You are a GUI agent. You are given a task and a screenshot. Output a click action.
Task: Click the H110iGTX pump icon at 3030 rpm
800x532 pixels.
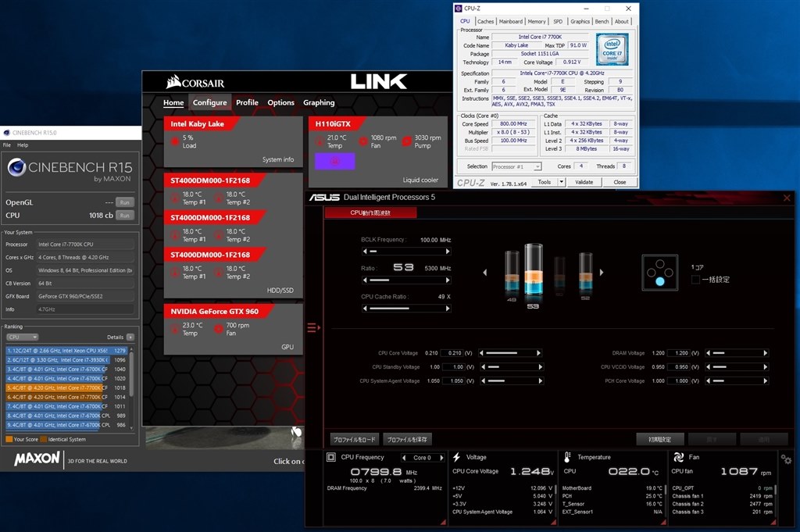click(x=407, y=141)
